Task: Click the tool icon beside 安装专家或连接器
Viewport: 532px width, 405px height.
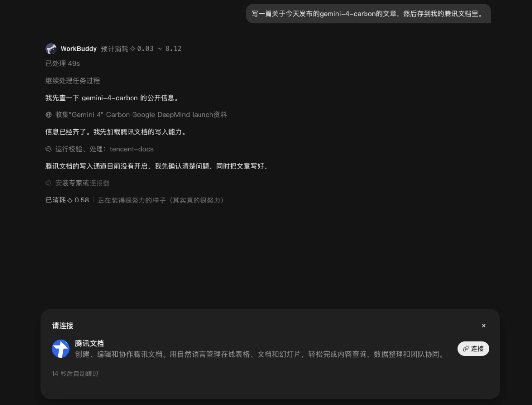Action: tap(48, 183)
